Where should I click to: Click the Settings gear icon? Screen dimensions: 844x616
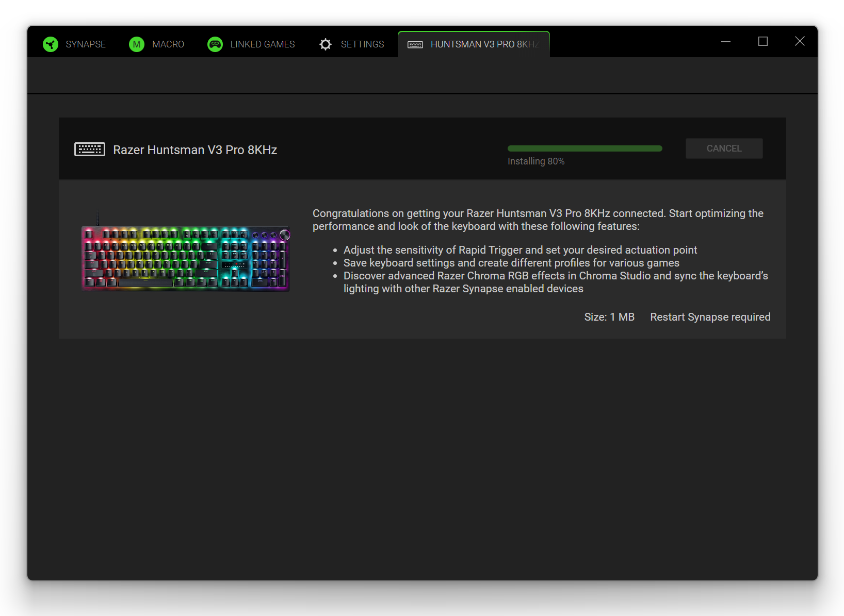(x=326, y=44)
